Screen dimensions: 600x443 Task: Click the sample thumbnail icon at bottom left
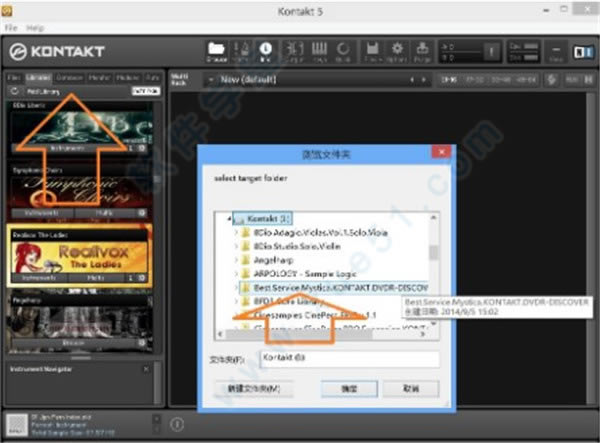pos(17,425)
